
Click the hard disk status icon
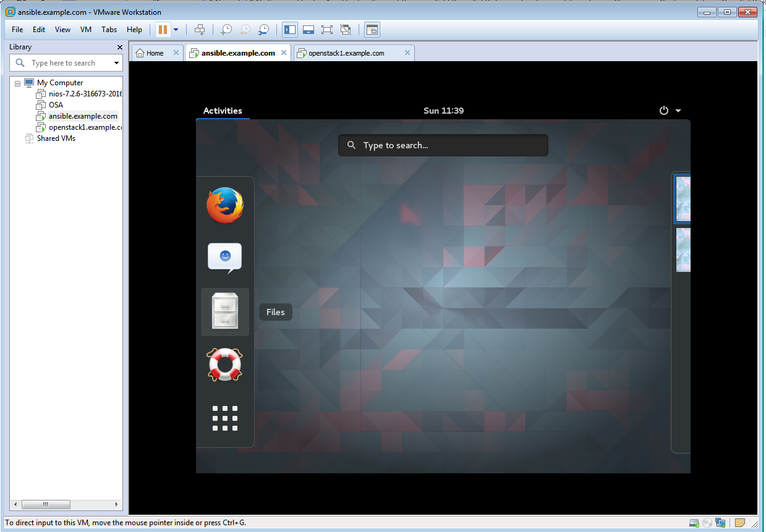695,523
